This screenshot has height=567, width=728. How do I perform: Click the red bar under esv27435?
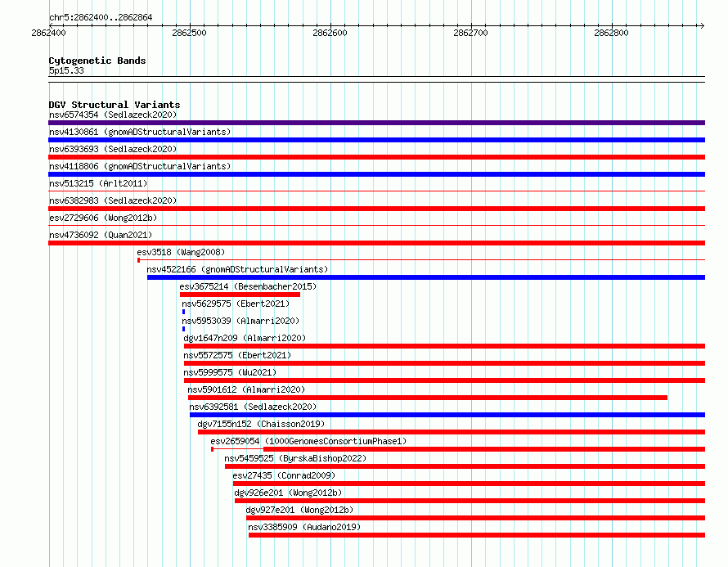point(469,484)
